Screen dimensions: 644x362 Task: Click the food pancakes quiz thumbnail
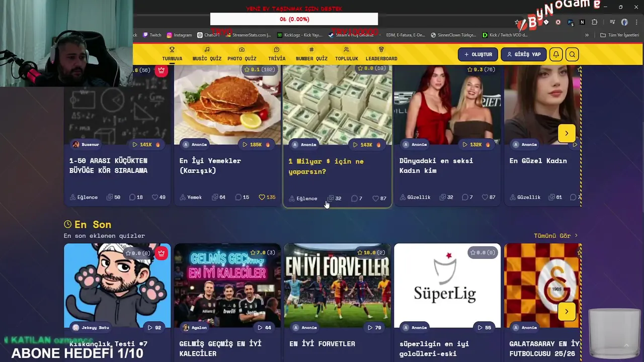coord(227,106)
